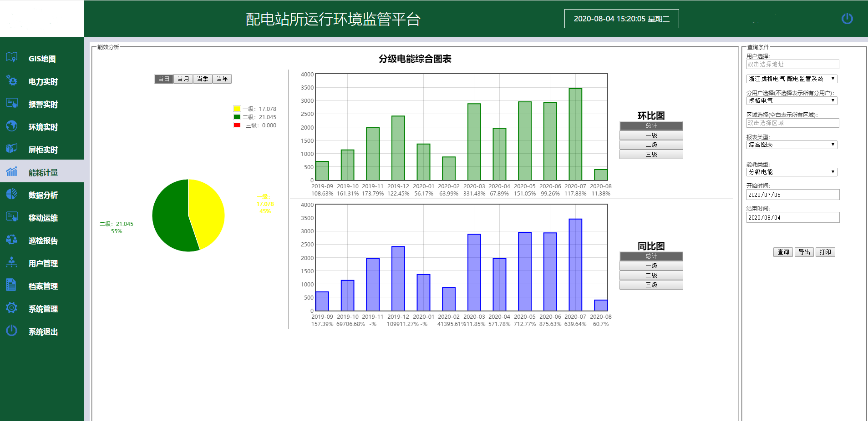Click the 巡检报告 people icon

click(12, 240)
